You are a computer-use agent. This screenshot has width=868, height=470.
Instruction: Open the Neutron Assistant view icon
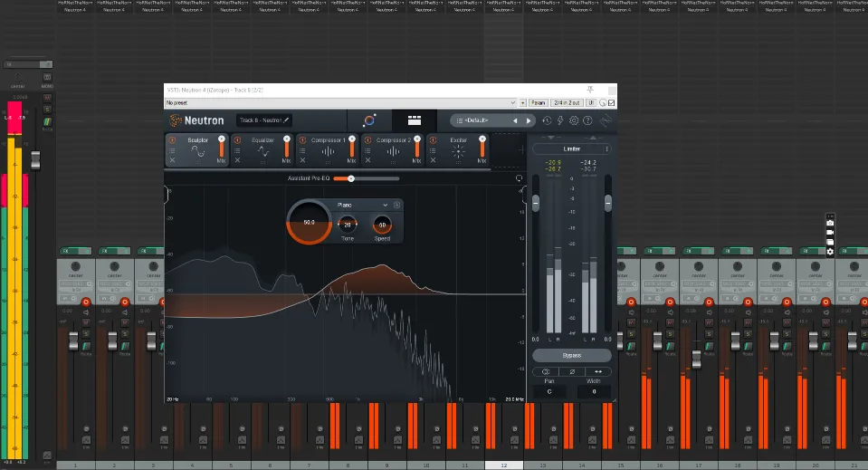click(x=369, y=120)
